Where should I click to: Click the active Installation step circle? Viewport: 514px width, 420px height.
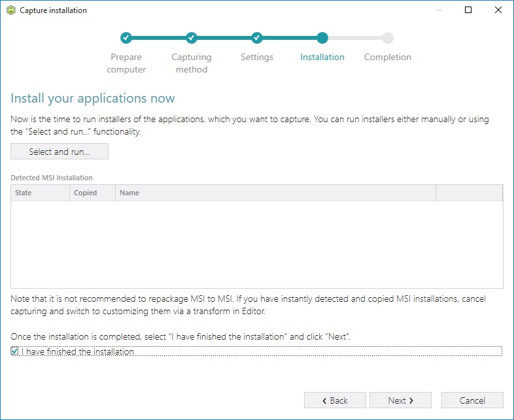[x=322, y=38]
